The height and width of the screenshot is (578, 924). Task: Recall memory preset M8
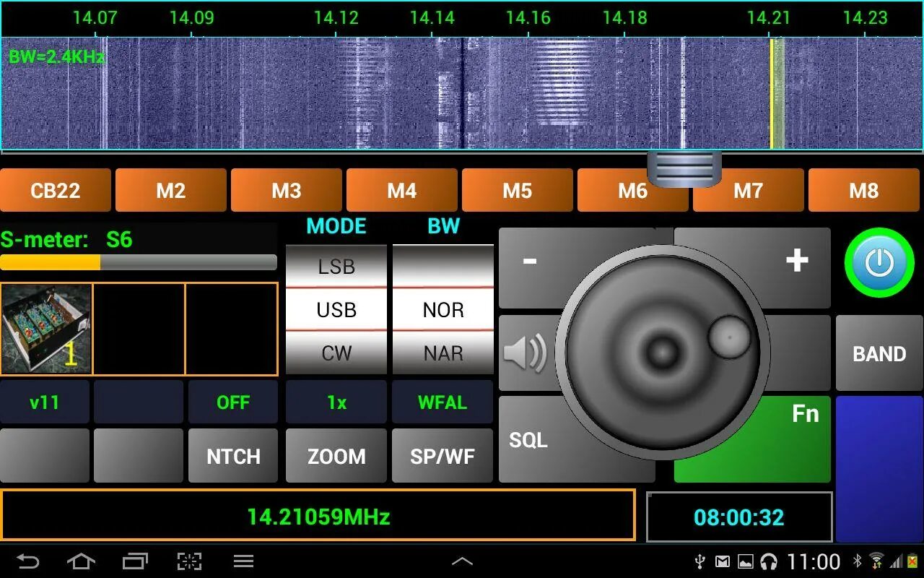864,190
